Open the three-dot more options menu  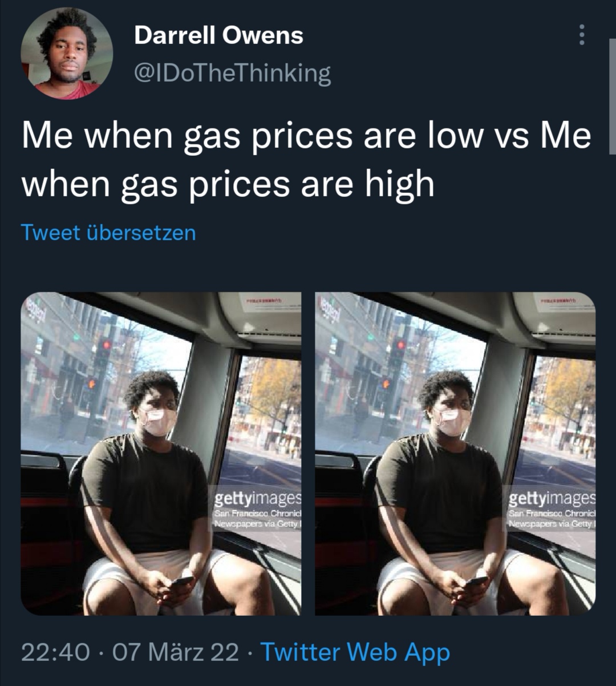click(x=582, y=35)
